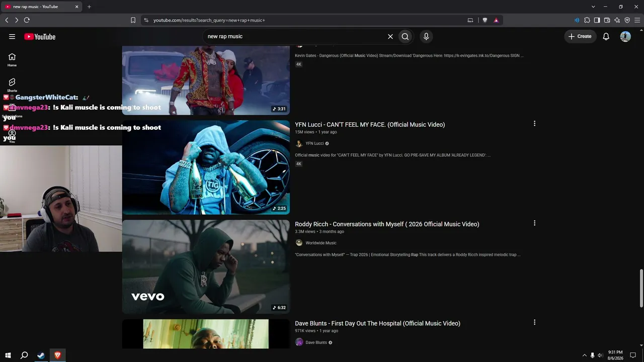The width and height of the screenshot is (644, 362).
Task: Bookmark this page with the bookmark icon
Action: pyautogui.click(x=133, y=20)
